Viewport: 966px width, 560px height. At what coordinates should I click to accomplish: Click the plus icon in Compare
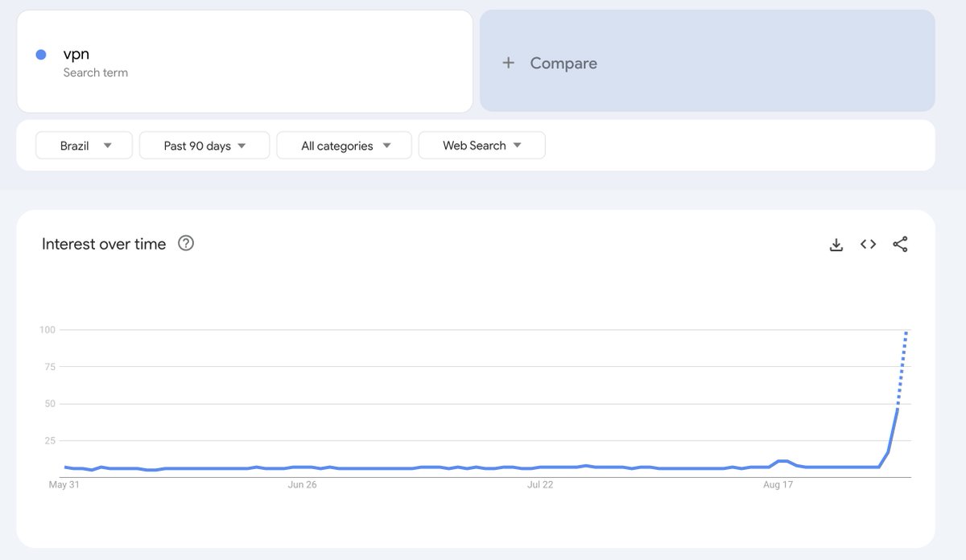(x=508, y=63)
